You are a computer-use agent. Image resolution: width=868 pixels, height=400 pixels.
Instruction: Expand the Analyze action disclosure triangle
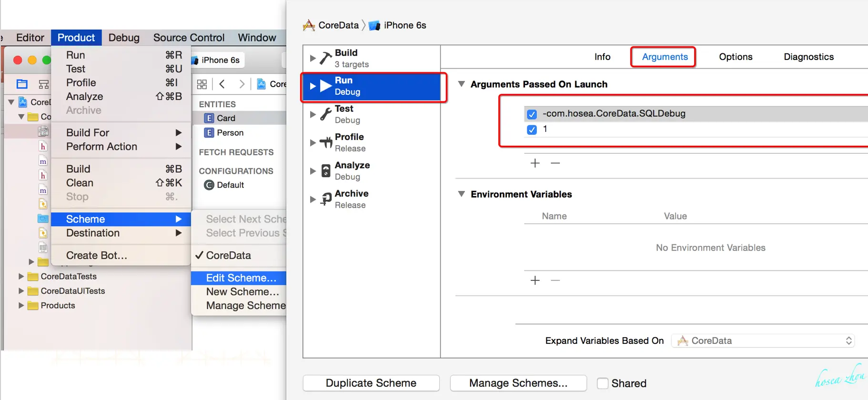[313, 171]
